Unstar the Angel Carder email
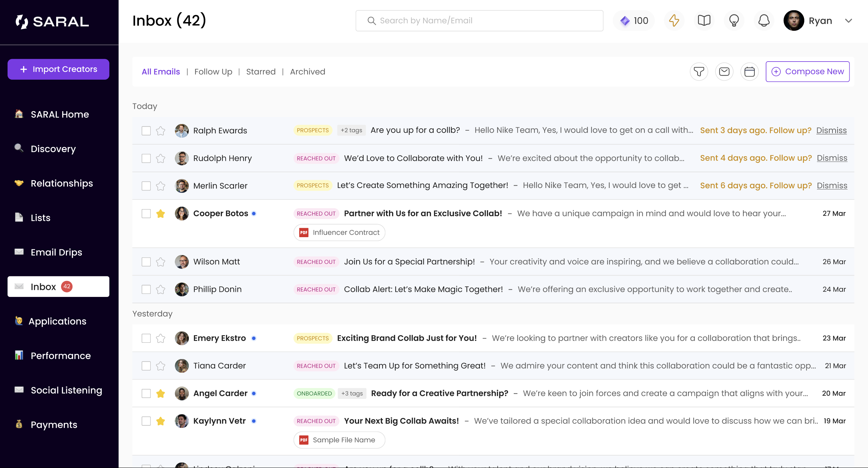 [x=160, y=393]
